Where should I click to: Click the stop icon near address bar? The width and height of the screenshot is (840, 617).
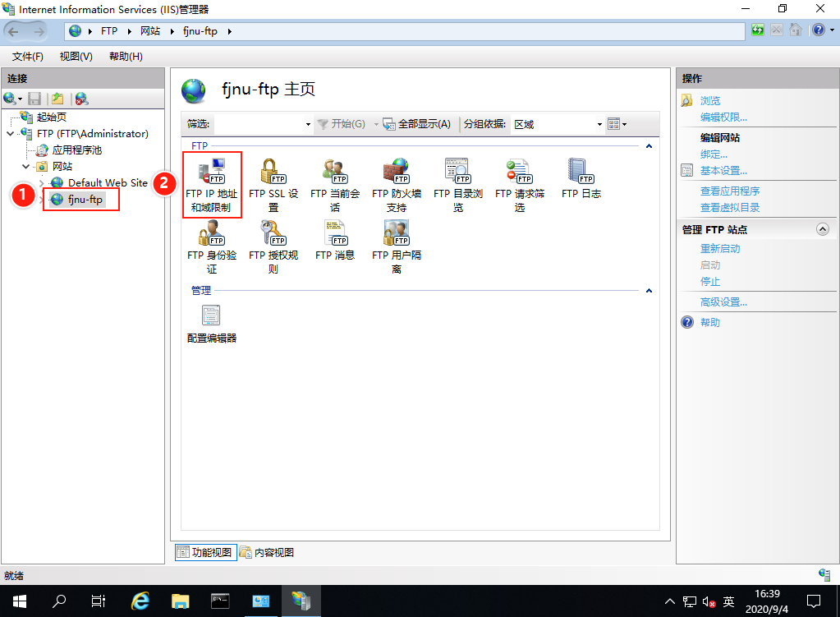777,30
